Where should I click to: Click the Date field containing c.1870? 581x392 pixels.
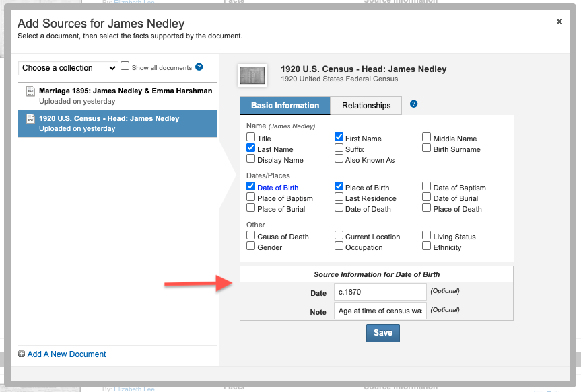click(x=380, y=292)
